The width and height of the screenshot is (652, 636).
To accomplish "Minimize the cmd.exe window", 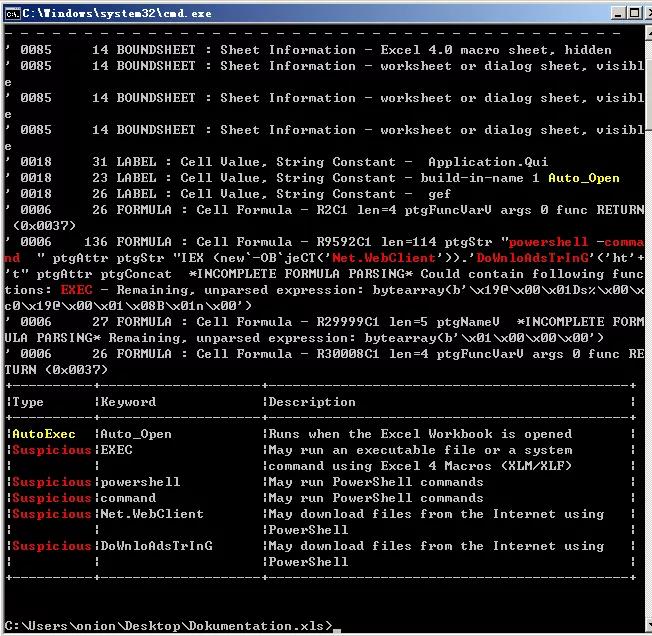I will pos(619,13).
